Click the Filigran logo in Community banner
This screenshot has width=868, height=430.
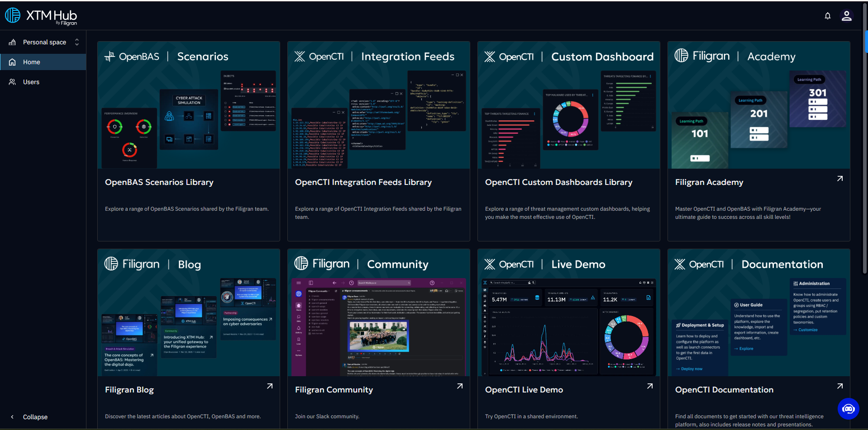tap(322, 264)
